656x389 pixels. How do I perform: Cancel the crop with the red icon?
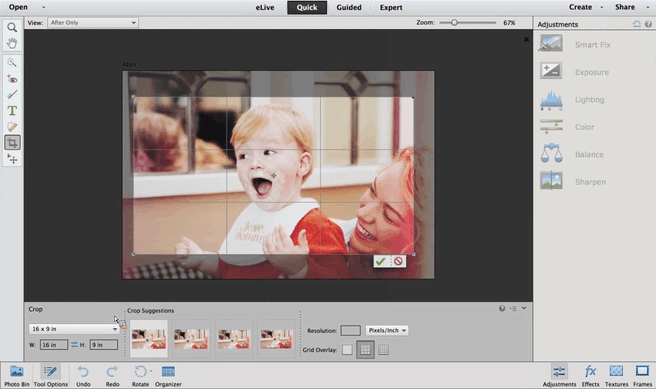click(398, 261)
